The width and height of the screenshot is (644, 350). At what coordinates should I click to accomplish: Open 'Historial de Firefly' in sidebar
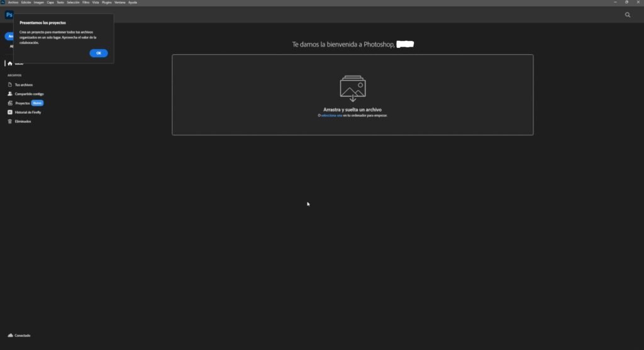point(28,112)
